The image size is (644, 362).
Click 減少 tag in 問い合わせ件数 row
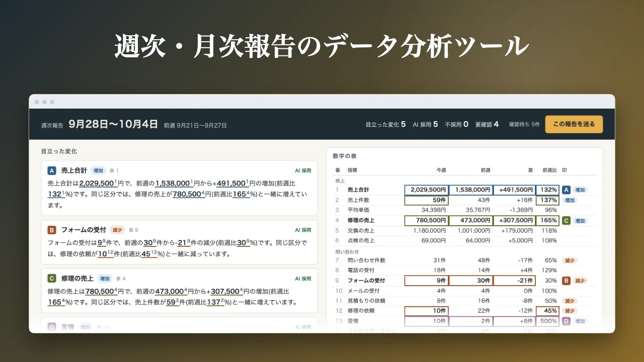coord(569,260)
